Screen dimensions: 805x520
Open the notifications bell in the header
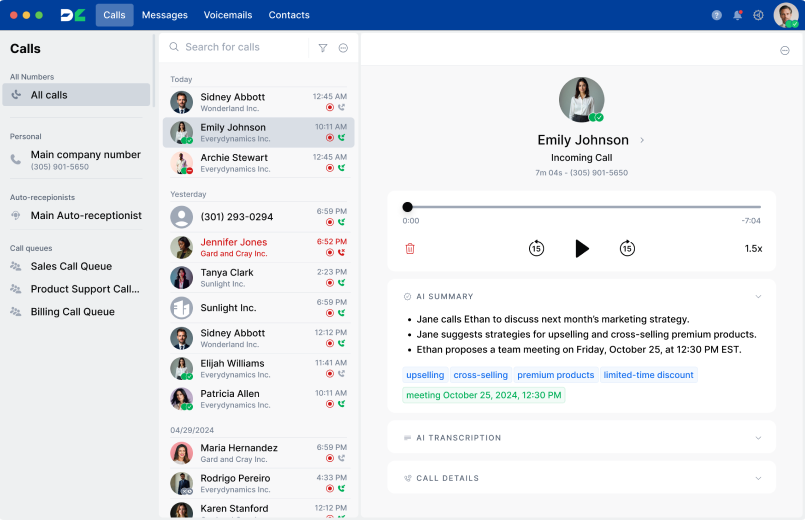738,15
